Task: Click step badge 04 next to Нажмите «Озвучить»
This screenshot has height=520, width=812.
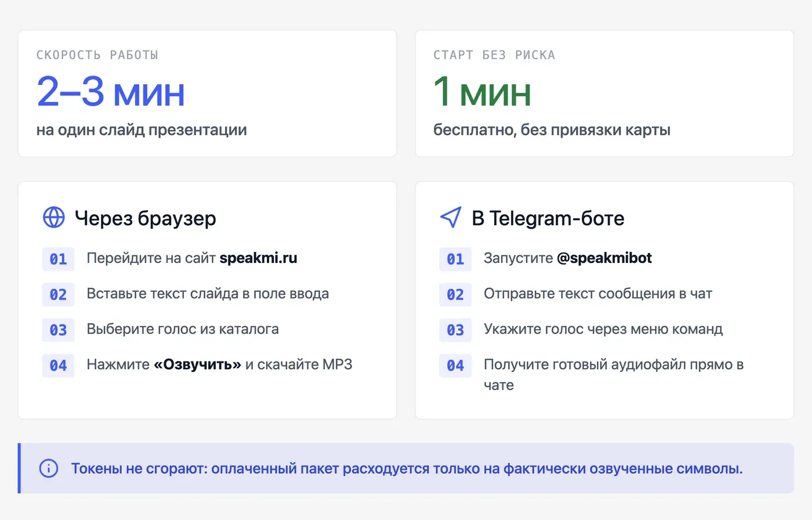Action: [59, 365]
